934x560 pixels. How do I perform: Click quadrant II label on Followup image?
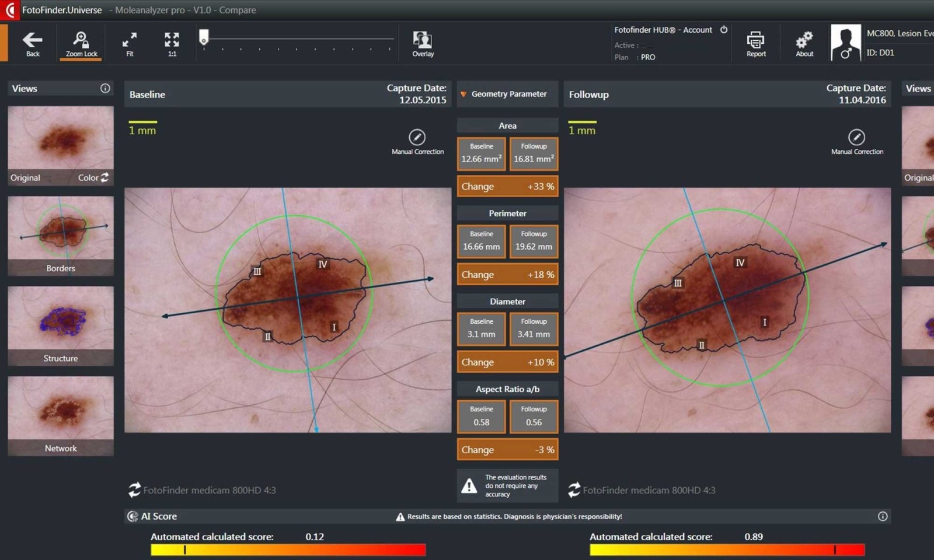point(702,345)
